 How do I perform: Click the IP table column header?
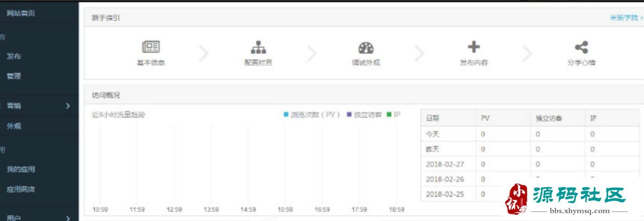tap(593, 118)
